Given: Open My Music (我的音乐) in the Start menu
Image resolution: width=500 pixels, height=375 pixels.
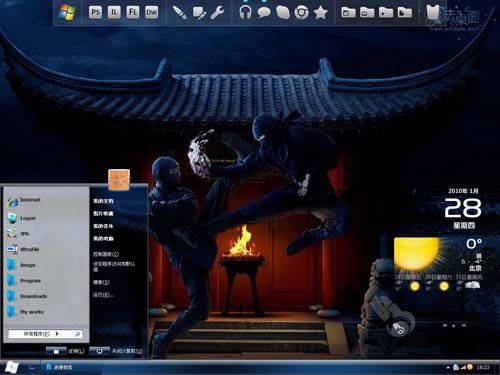Looking at the screenshot, I should pyautogui.click(x=103, y=226).
